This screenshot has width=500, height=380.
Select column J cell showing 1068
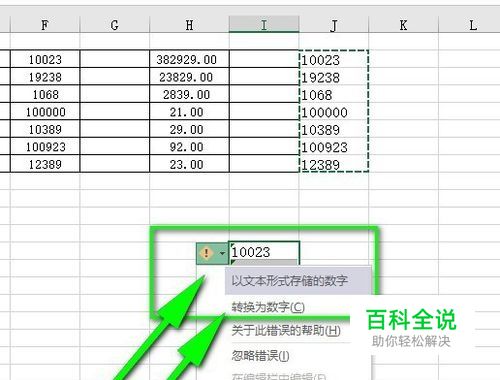coord(334,94)
